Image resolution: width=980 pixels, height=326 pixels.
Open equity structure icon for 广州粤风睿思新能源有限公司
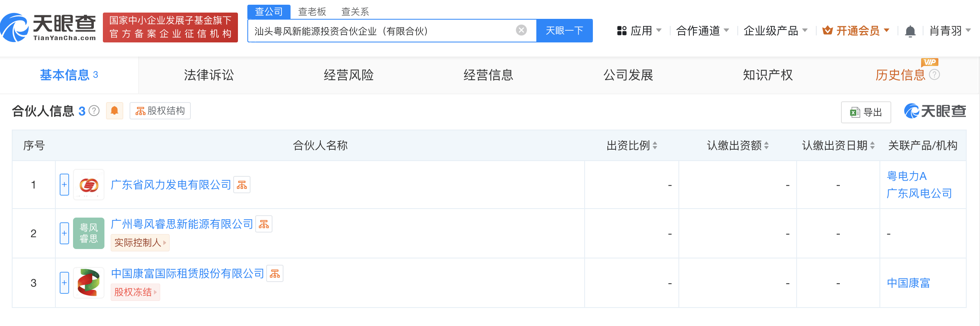coord(264,224)
